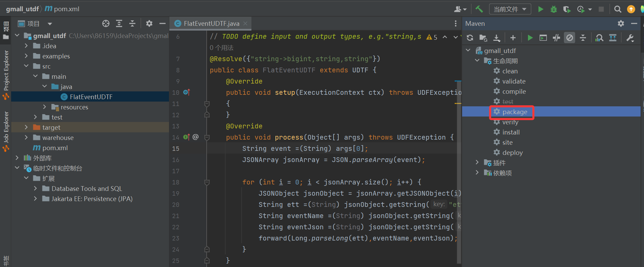Collapse Maven 生命周期 node
Screen dimensions: 644x267
pos(477,60)
